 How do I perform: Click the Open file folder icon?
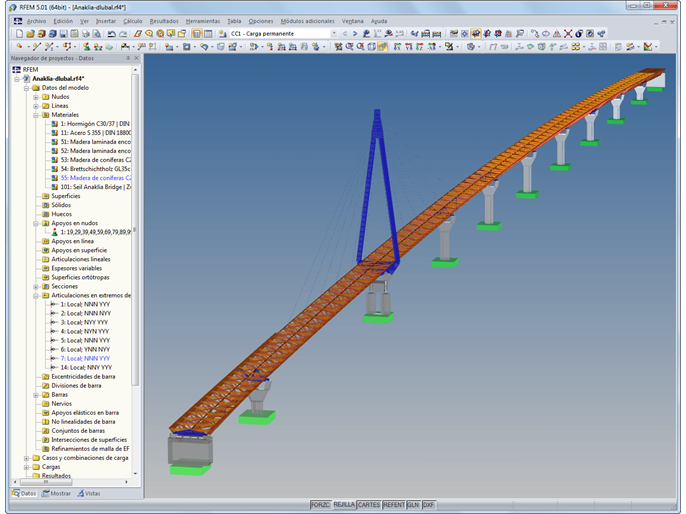coord(30,34)
